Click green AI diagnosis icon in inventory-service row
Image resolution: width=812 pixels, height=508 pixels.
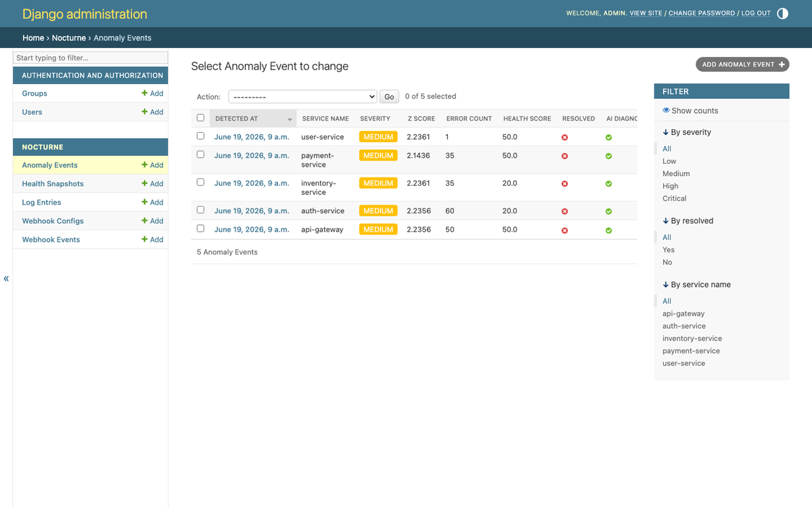point(608,184)
